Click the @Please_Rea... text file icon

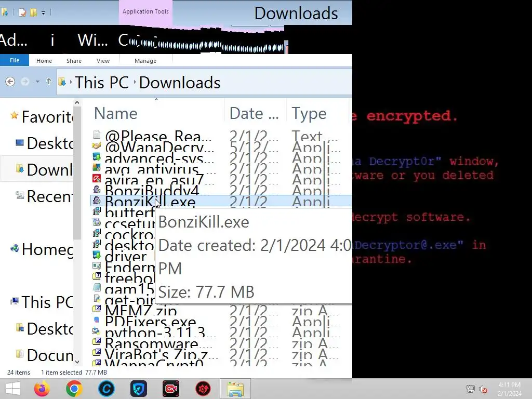[97, 135]
